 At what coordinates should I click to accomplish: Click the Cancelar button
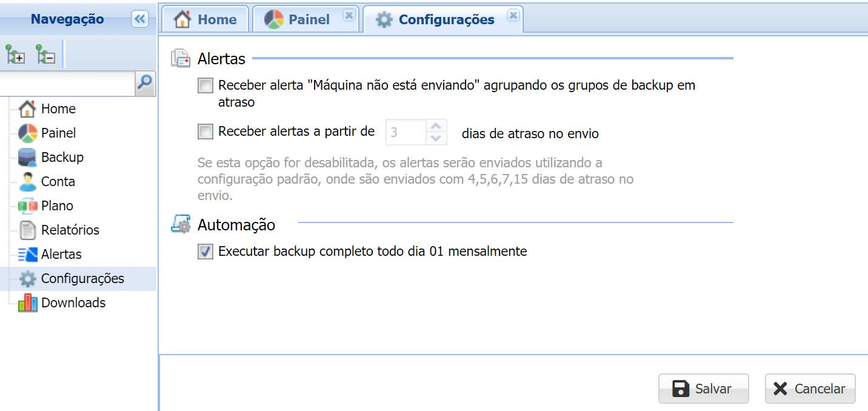(x=810, y=389)
